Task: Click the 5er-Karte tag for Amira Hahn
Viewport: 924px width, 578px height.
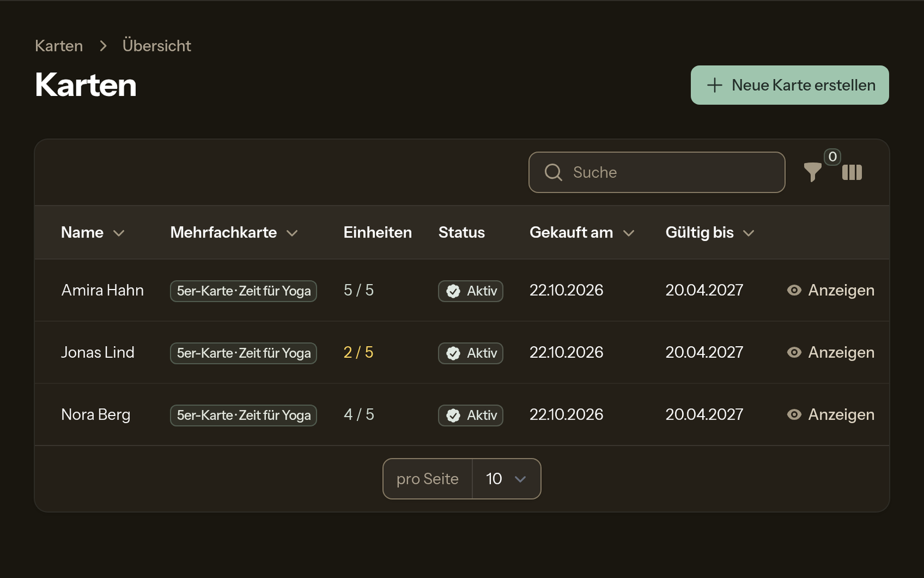Action: point(243,291)
